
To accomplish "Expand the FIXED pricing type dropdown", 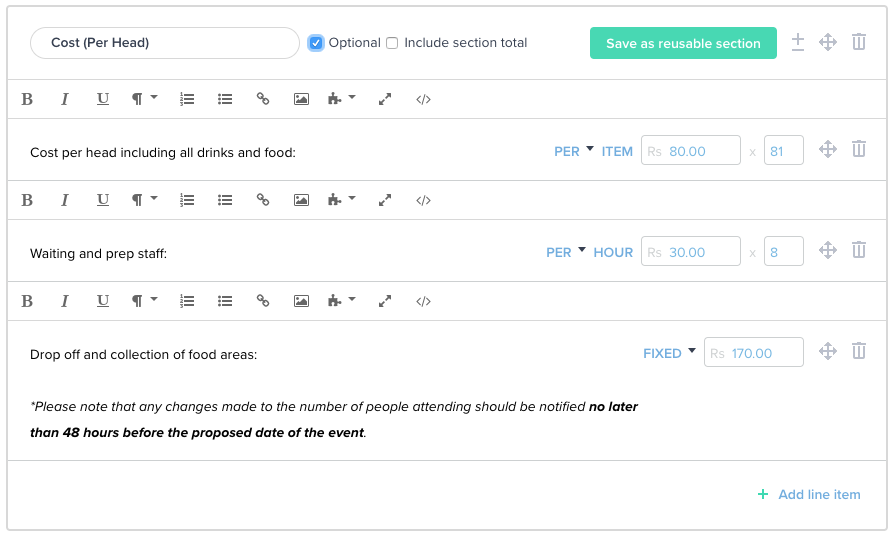I will [669, 353].
